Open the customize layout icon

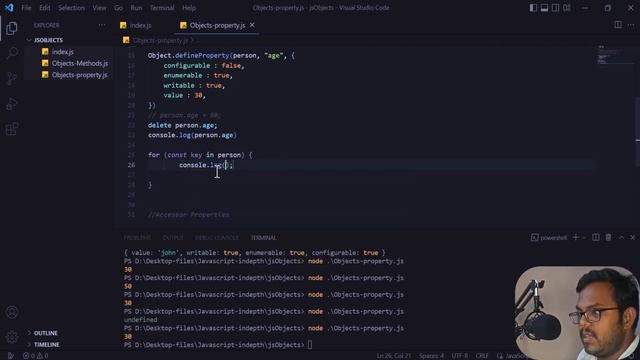point(567,8)
